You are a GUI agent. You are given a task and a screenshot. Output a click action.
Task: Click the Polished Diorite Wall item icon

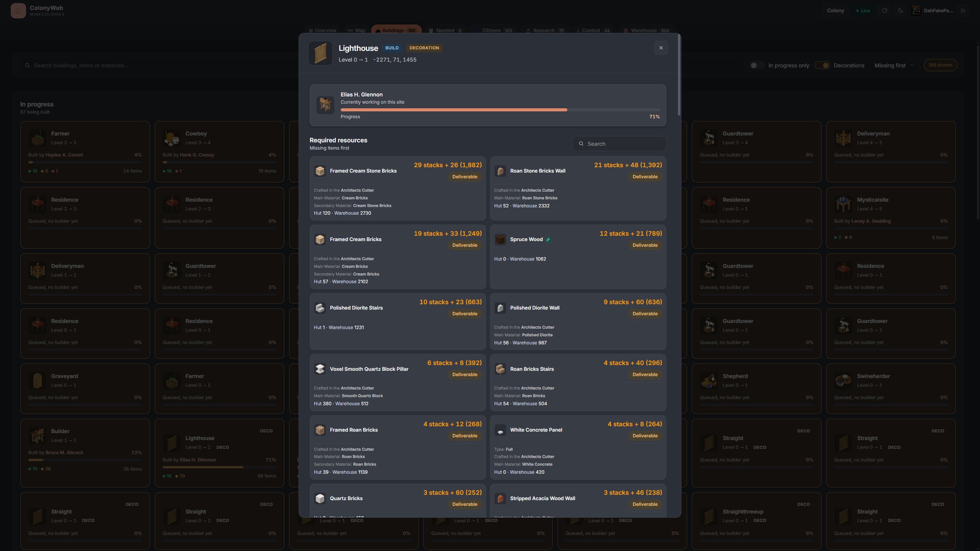coord(500,308)
